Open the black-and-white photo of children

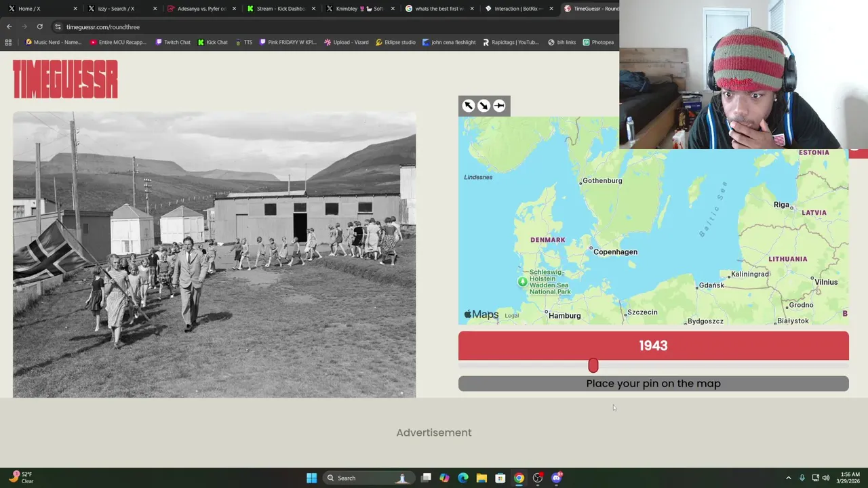214,254
